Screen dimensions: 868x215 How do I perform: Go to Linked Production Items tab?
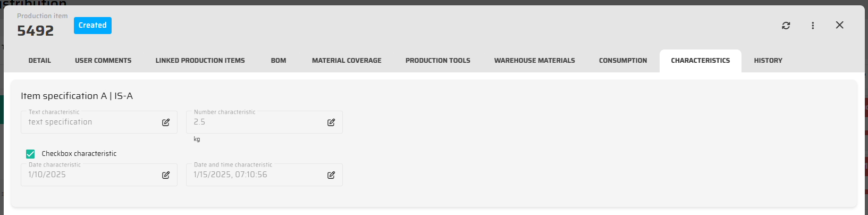click(200, 61)
